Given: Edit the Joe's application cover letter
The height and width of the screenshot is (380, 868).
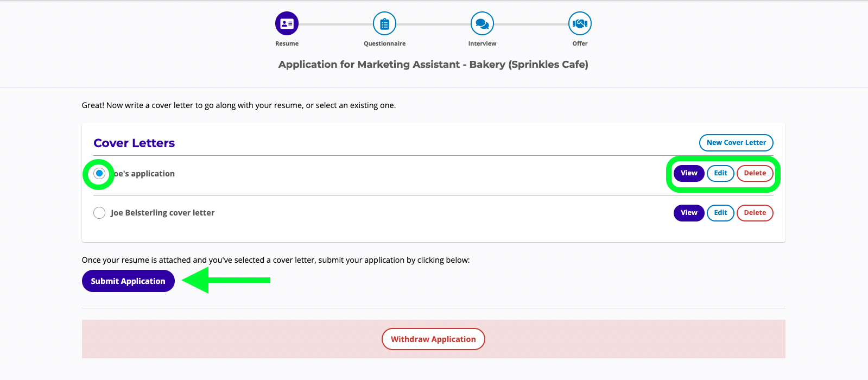Looking at the screenshot, I should (x=720, y=173).
